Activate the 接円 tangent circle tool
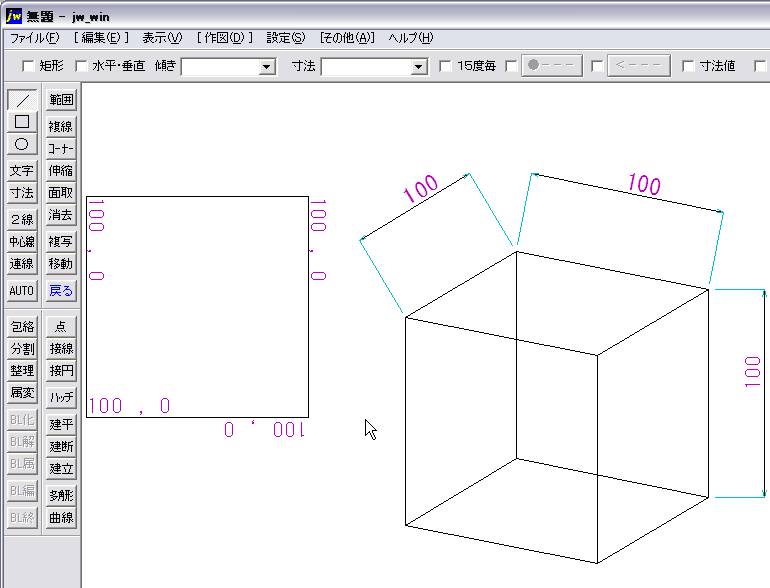770x588 pixels. [61, 370]
